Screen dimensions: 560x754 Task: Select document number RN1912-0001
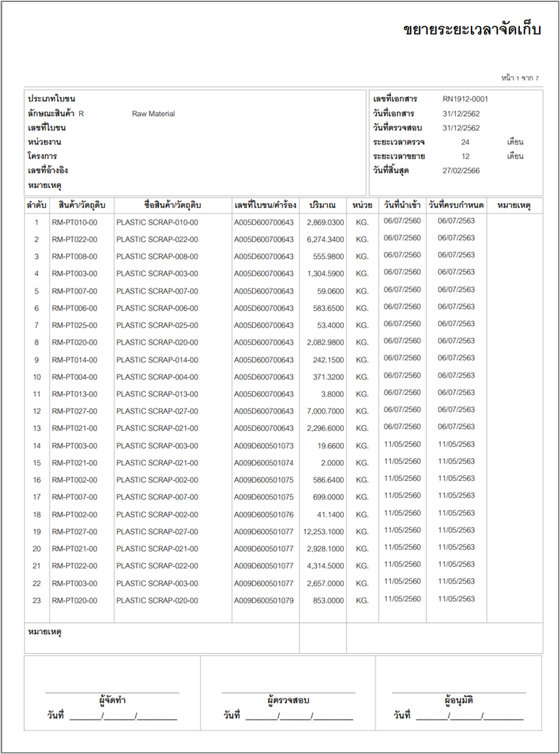(465, 100)
